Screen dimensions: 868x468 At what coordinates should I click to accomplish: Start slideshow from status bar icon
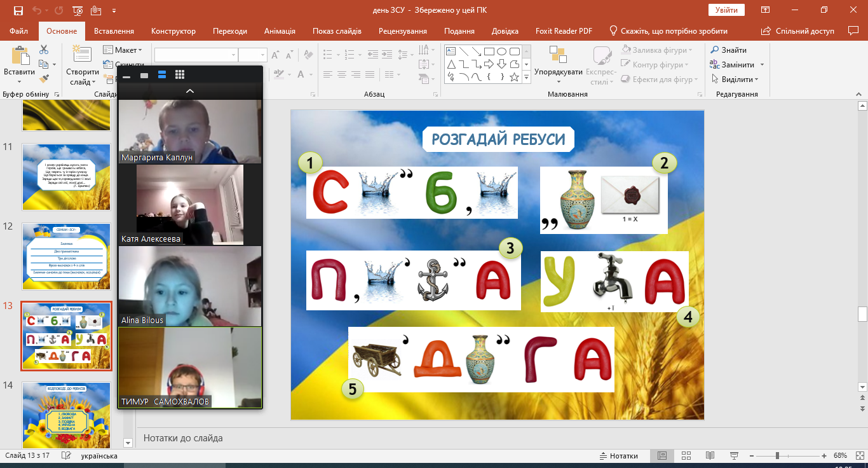tap(735, 456)
